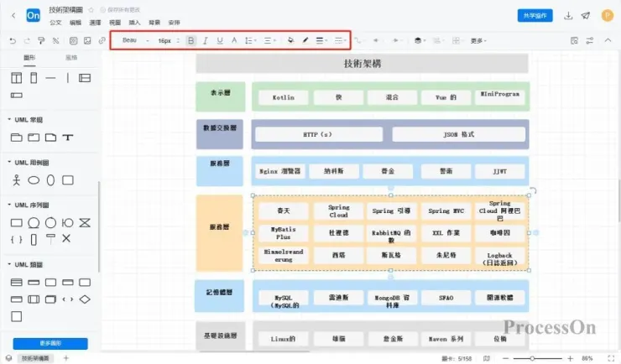The height and width of the screenshot is (364, 621).
Task: Select the diamond shape in class diagram
Action: [x=85, y=299]
